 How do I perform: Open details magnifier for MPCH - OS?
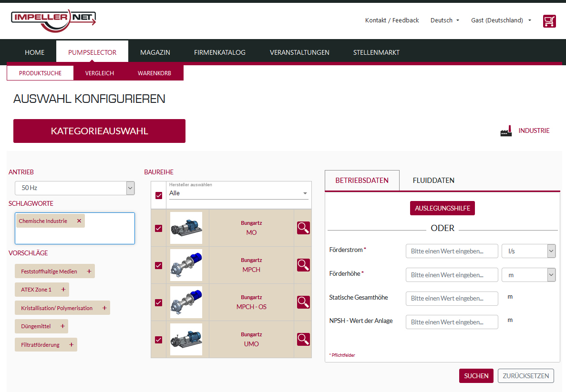point(303,302)
